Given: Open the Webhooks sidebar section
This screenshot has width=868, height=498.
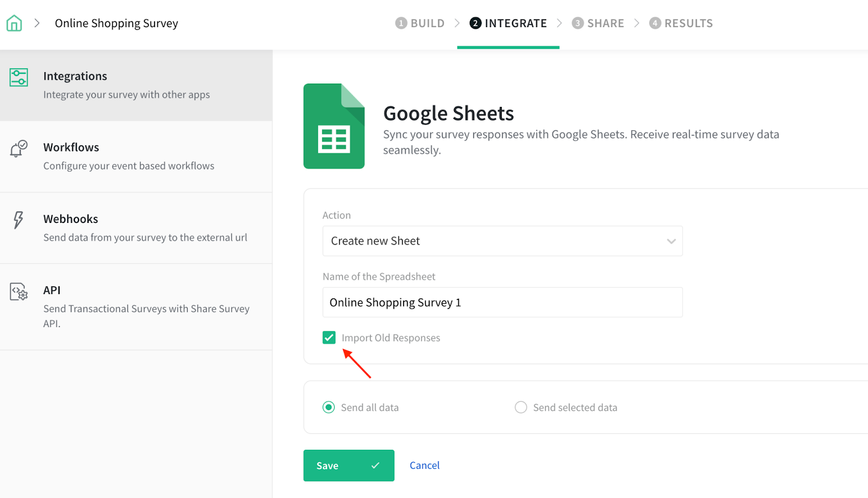Looking at the screenshot, I should pyautogui.click(x=136, y=228).
